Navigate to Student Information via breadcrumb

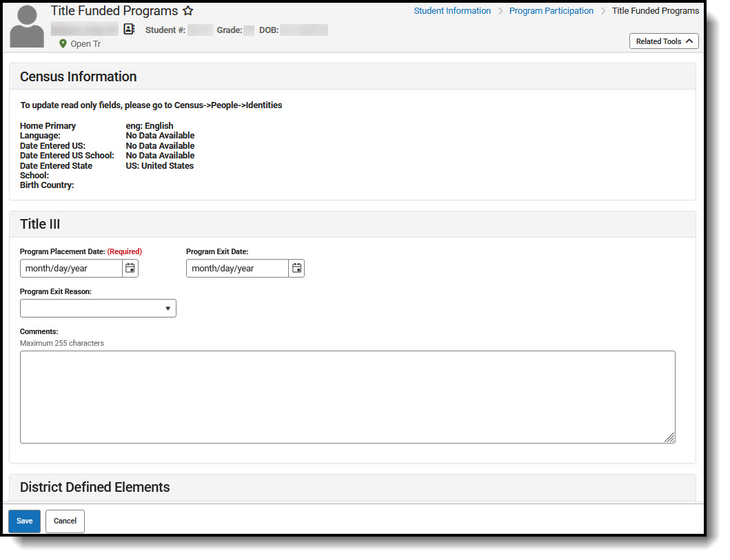452,10
